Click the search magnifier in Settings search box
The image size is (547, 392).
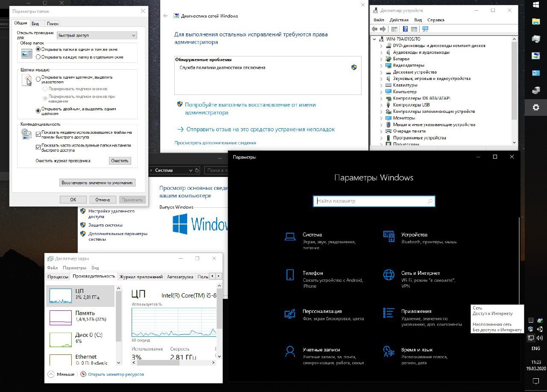430,201
